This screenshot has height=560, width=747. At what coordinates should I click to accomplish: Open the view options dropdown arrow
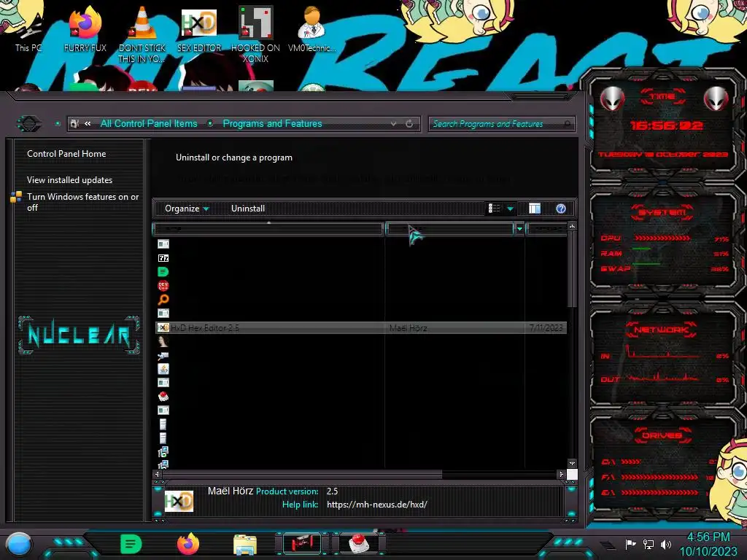pos(510,209)
